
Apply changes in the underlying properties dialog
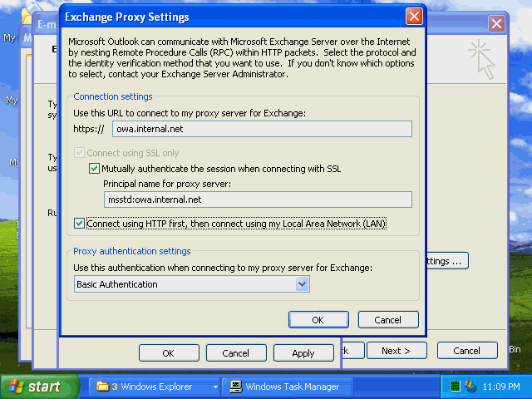[303, 352]
